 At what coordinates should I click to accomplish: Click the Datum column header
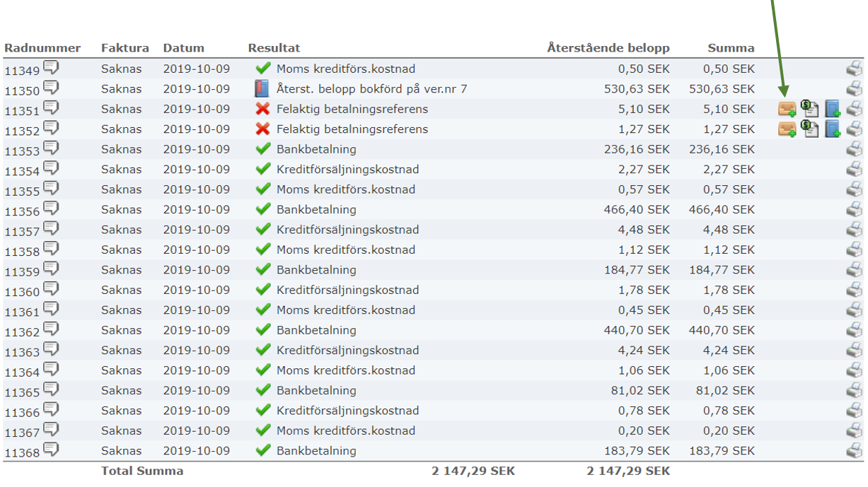183,48
